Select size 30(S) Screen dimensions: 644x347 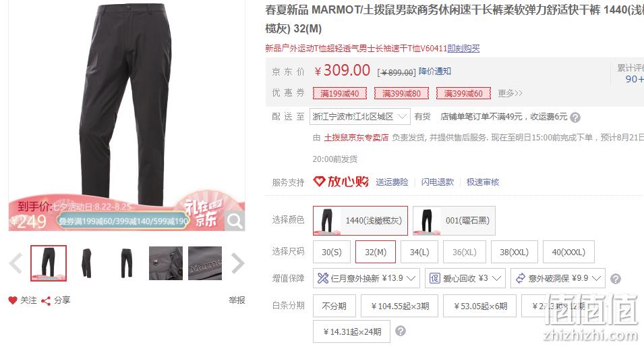point(332,252)
